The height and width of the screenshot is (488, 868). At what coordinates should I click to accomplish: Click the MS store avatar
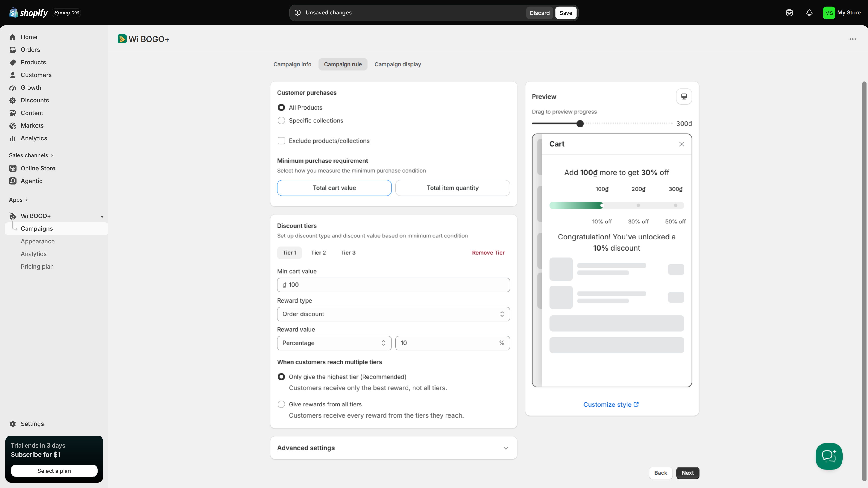point(829,13)
